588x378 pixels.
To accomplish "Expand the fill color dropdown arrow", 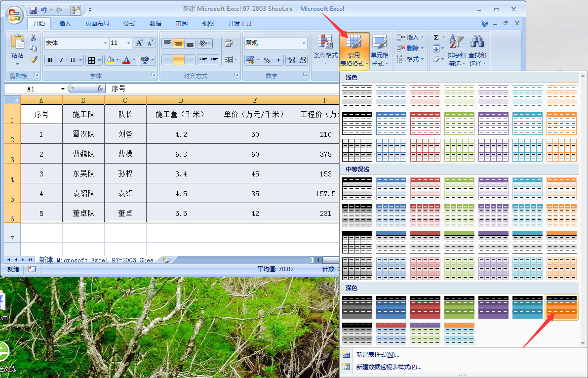I will tap(118, 60).
